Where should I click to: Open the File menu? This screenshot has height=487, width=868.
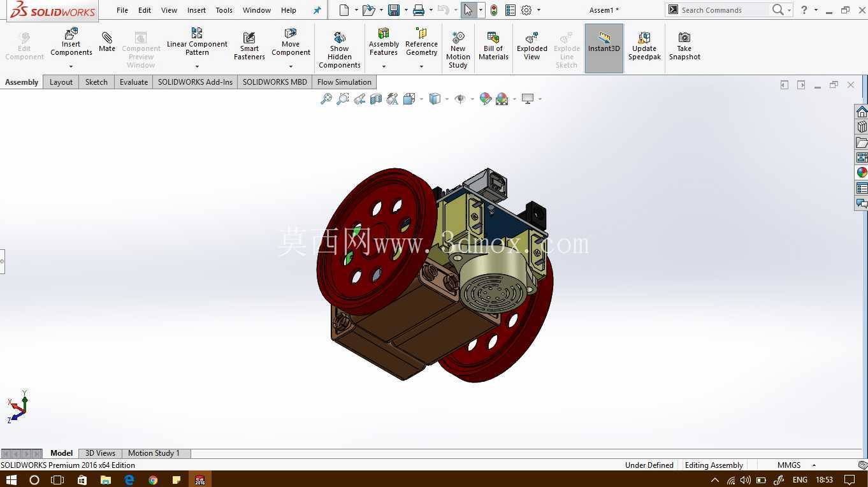coord(122,10)
